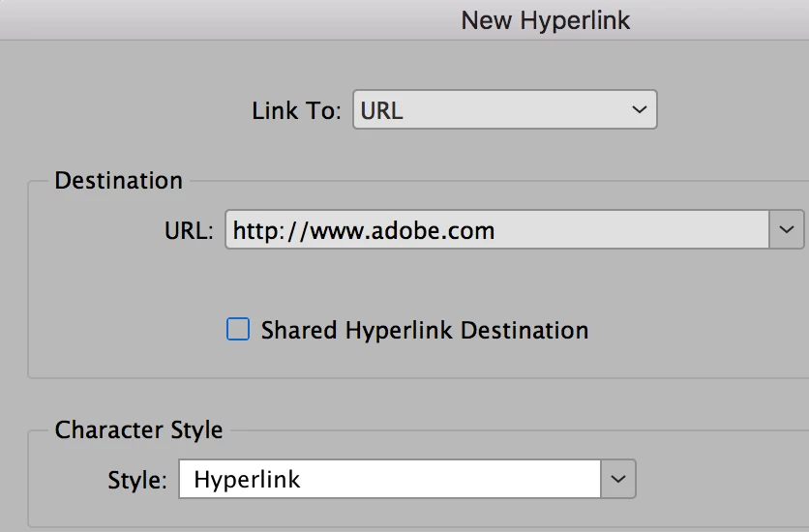Viewport: 809px width, 532px height.
Task: Expand the Character Style dropdown arrow
Action: pyautogui.click(x=618, y=479)
